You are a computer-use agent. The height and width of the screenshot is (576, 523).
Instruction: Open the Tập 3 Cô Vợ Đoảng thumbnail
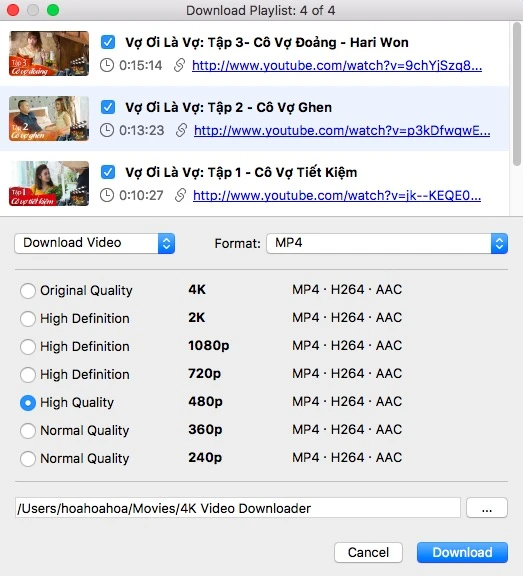(49, 54)
